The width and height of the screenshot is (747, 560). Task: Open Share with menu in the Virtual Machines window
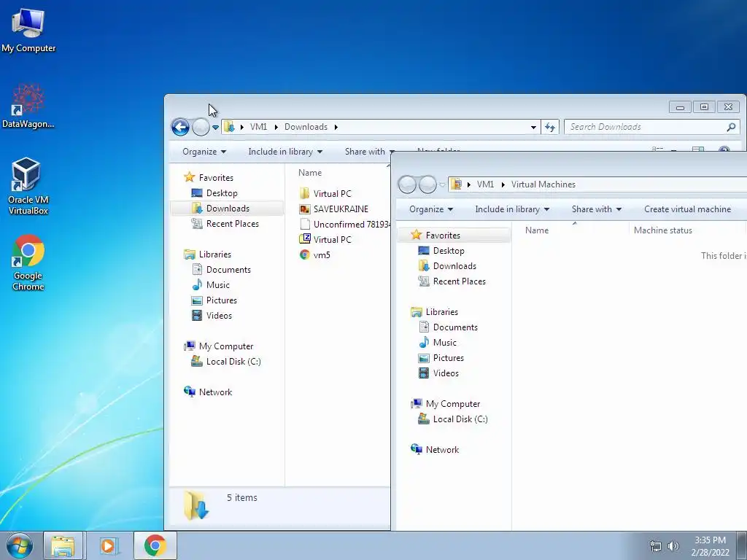click(x=597, y=209)
